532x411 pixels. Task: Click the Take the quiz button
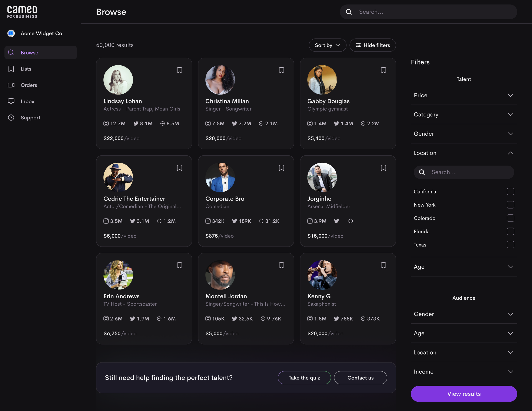(x=304, y=378)
